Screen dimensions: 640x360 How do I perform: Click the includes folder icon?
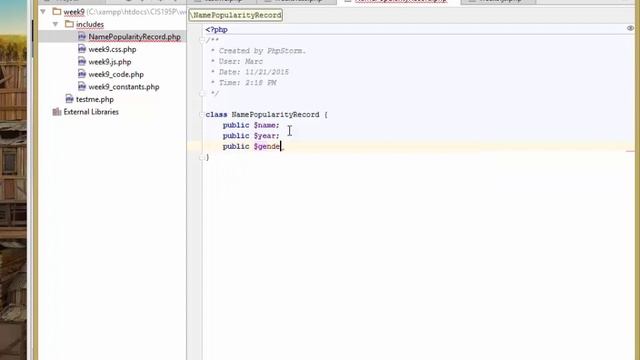point(70,24)
